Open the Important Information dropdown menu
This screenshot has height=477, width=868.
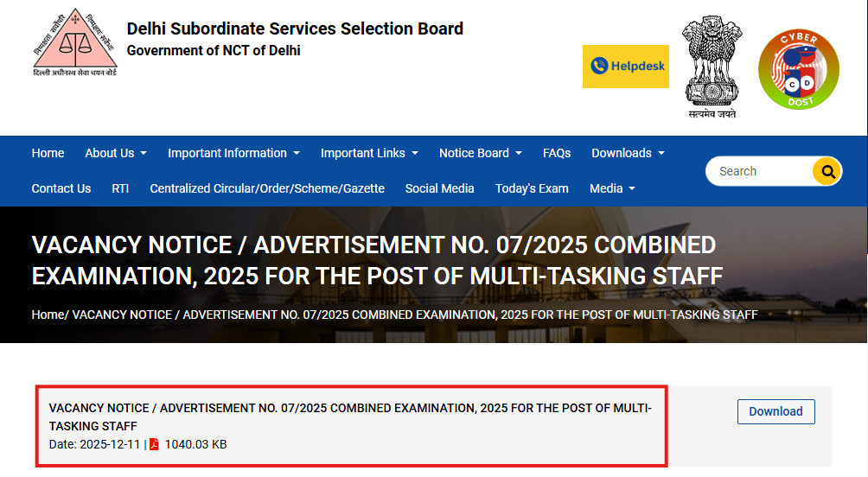coord(233,153)
